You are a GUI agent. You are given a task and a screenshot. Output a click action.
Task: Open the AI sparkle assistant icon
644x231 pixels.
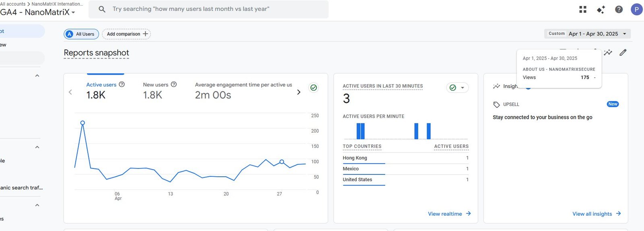click(601, 9)
